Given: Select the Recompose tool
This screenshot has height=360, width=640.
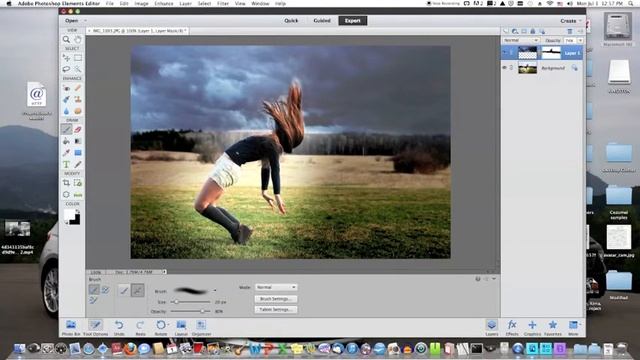Looking at the screenshot, I should tap(78, 183).
